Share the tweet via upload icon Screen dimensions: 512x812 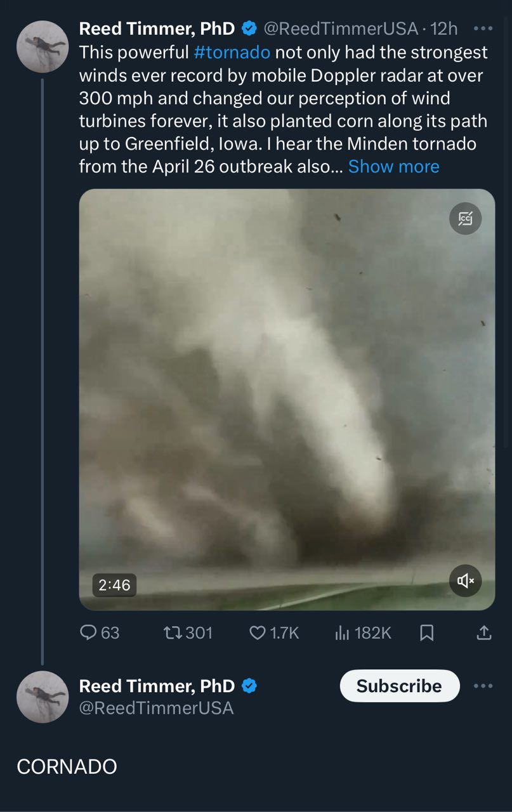pyautogui.click(x=483, y=632)
